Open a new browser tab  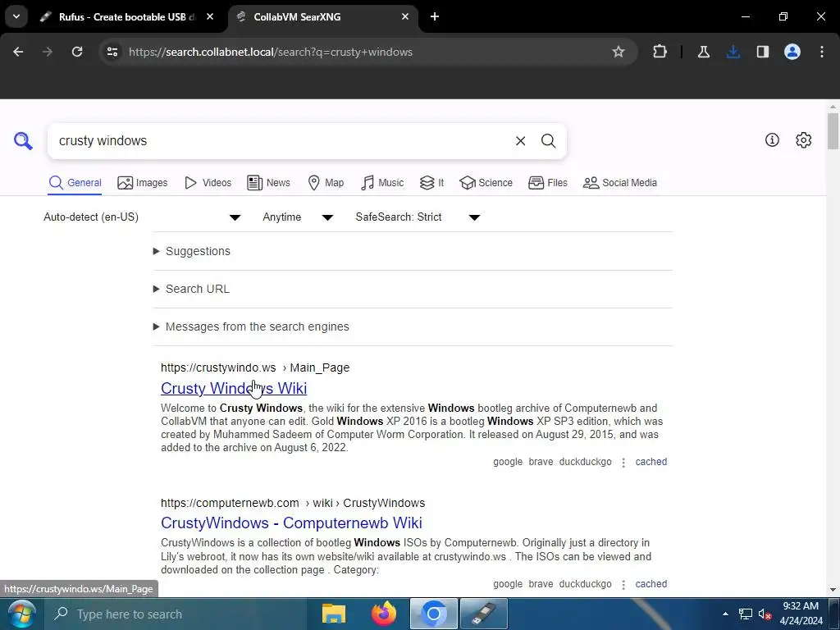tap(435, 16)
